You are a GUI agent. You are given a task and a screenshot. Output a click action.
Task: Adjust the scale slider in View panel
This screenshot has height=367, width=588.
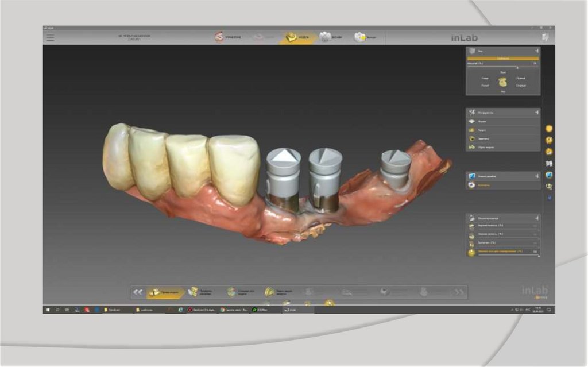coord(517,67)
